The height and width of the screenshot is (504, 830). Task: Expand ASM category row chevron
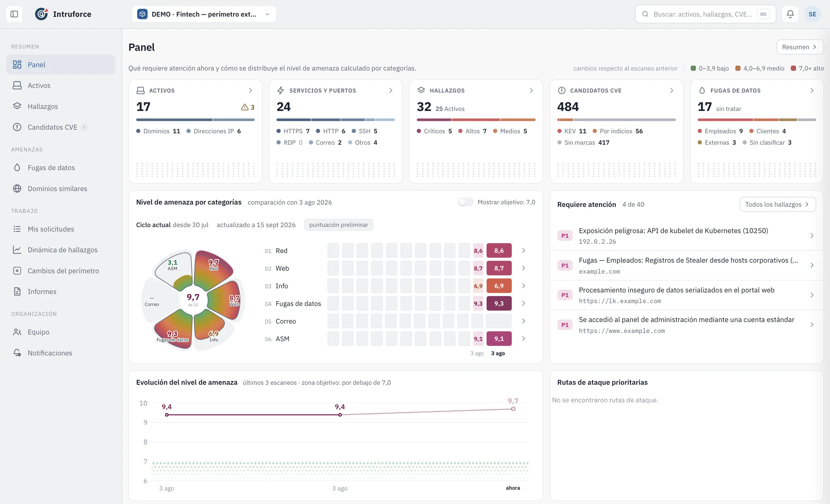524,339
